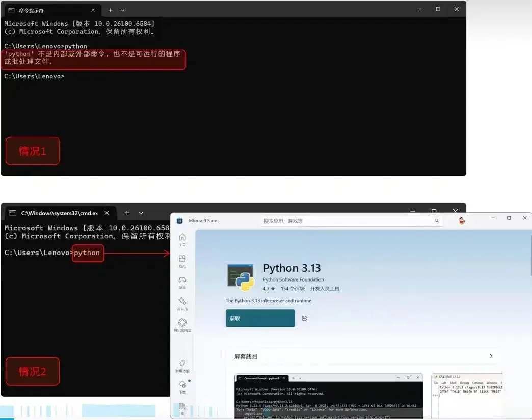The width and height of the screenshot is (532, 420).
Task: Focus the 搜索应用、游戏等 search field
Action: [352, 221]
